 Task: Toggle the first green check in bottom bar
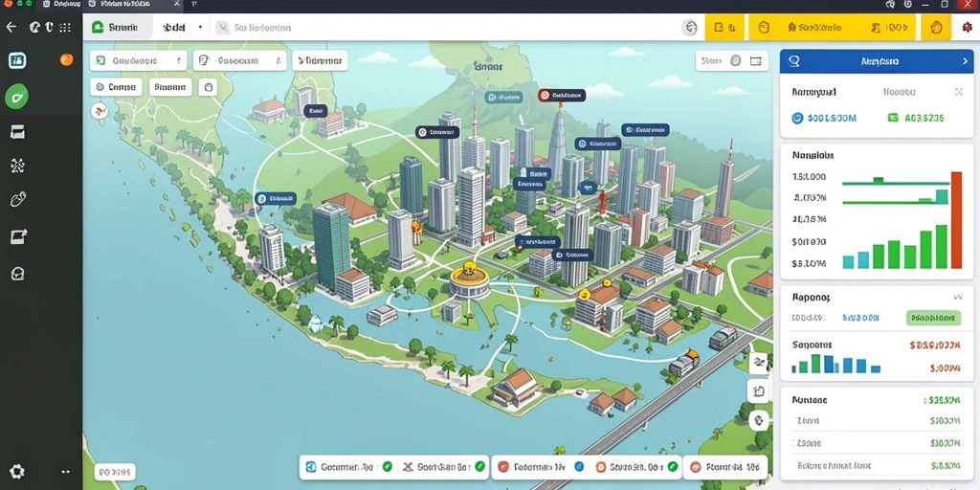(387, 466)
